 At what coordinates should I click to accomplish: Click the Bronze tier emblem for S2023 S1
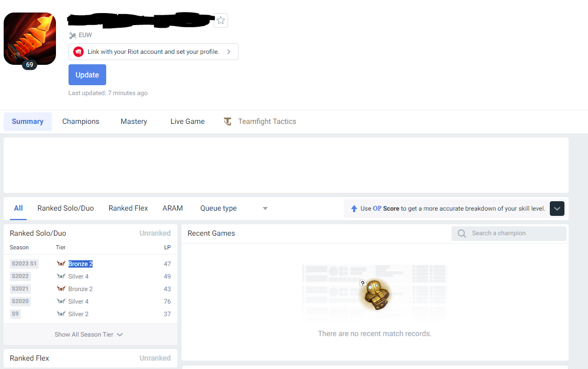(x=61, y=264)
